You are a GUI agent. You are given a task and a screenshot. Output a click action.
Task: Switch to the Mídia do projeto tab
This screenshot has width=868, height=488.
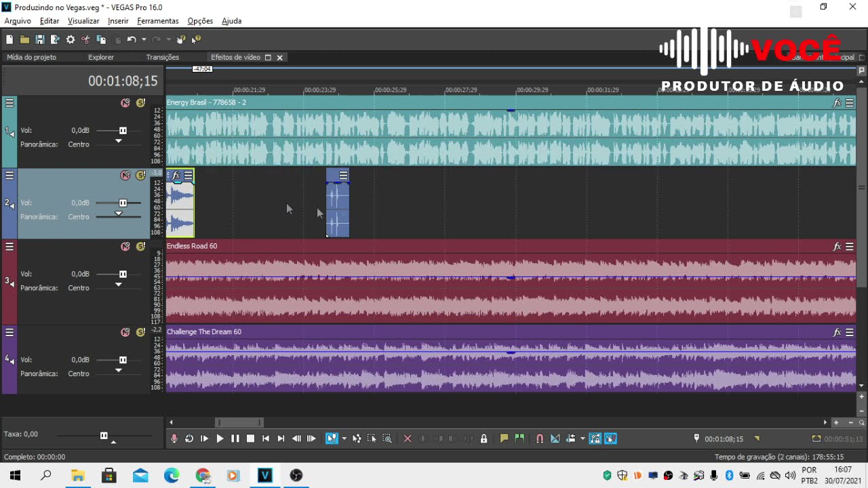coord(31,58)
